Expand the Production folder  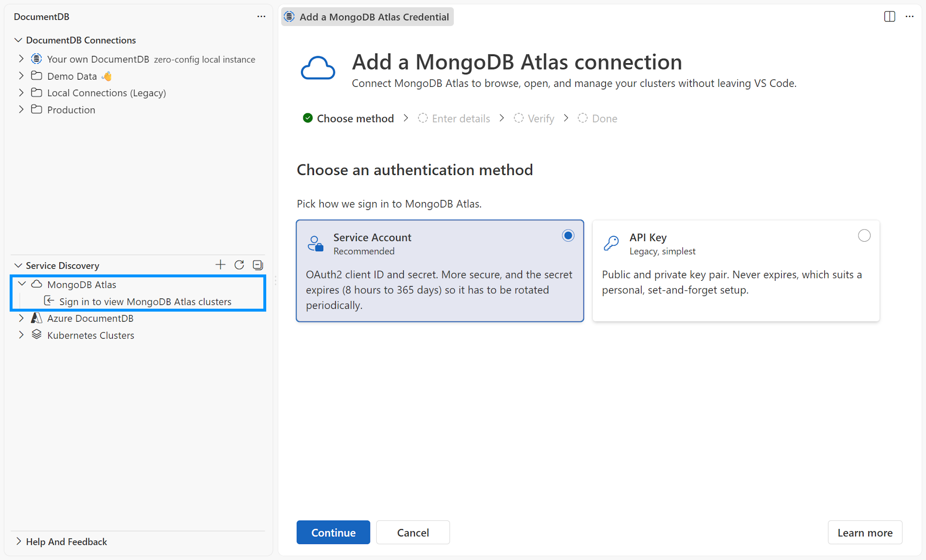coord(21,109)
